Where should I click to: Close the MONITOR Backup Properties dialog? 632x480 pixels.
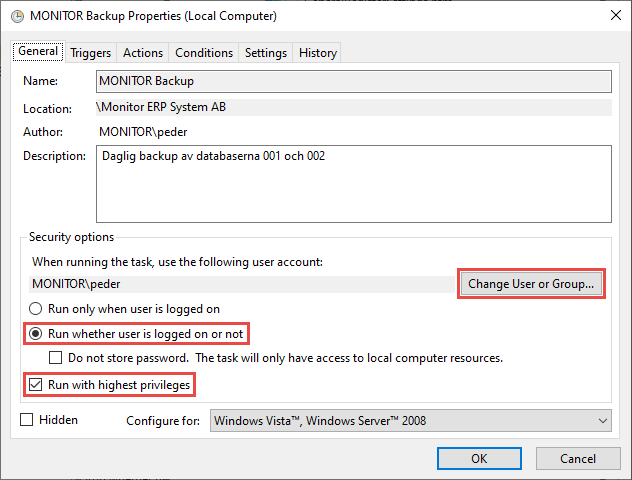(x=612, y=16)
